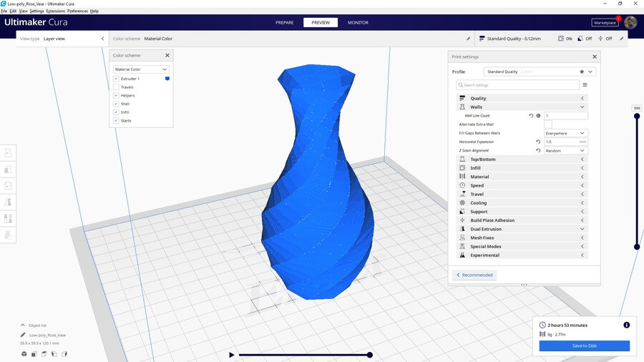
Task: Click the support Off icon in top bar
Action: pos(580,39)
